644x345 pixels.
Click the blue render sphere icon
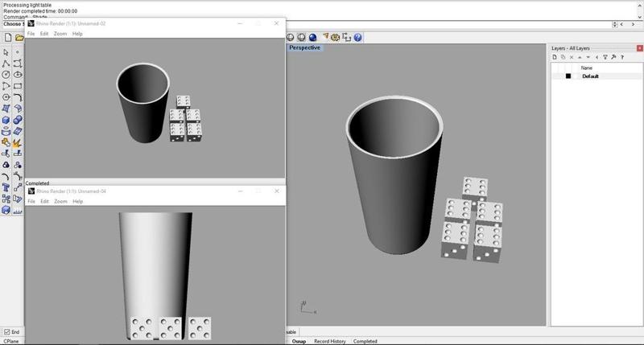[312, 37]
